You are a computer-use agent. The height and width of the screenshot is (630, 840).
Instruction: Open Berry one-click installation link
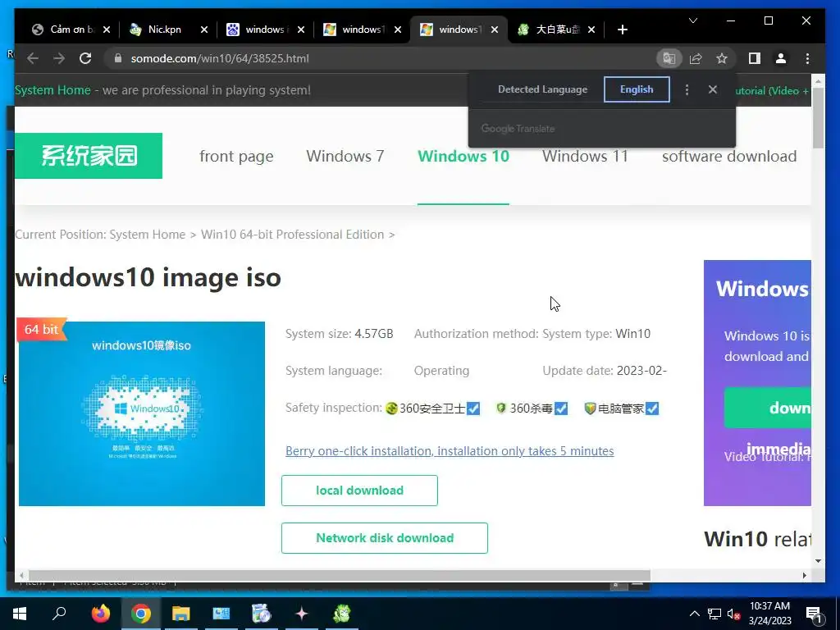(x=450, y=451)
